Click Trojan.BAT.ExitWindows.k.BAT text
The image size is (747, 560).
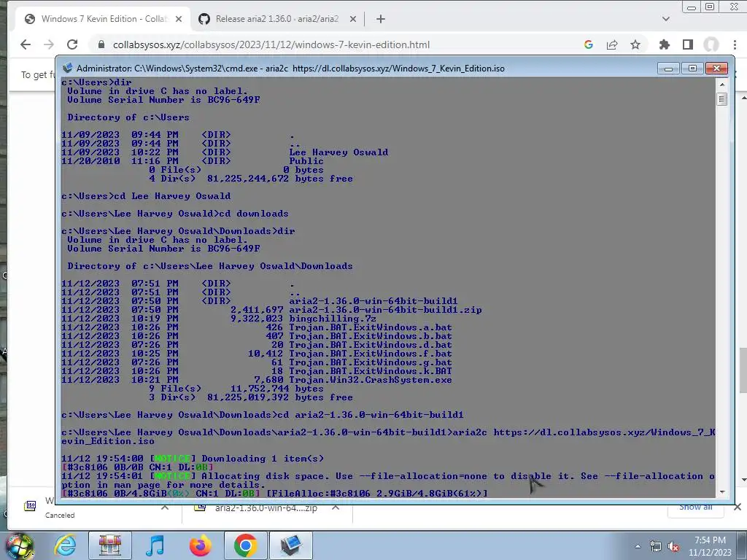click(x=370, y=371)
